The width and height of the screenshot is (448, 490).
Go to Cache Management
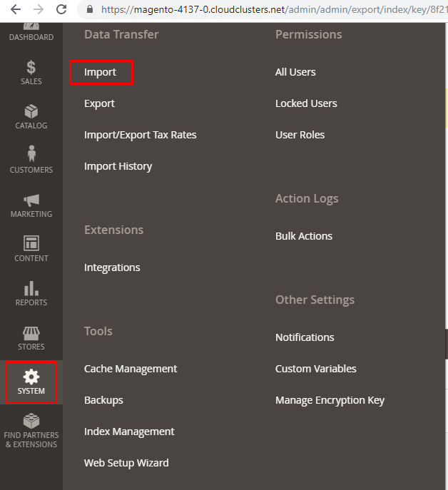click(x=131, y=369)
